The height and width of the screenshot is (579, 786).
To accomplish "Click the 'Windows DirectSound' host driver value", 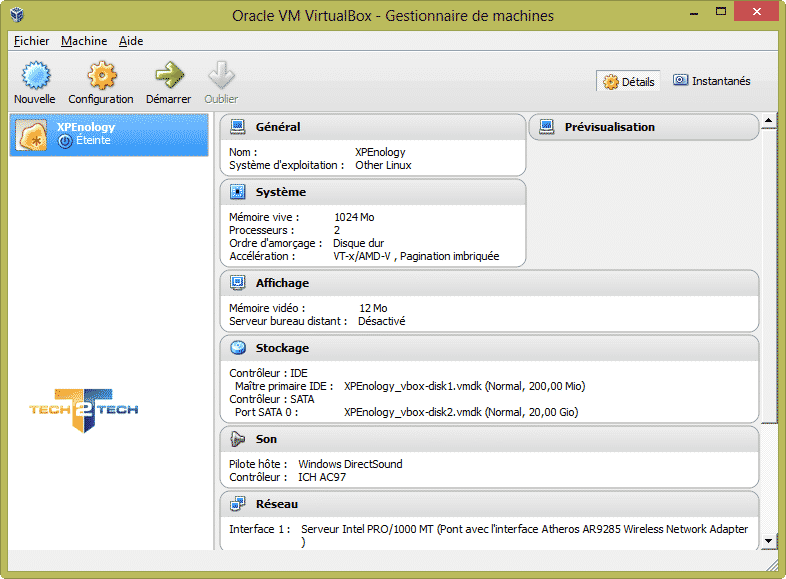I will [350, 464].
